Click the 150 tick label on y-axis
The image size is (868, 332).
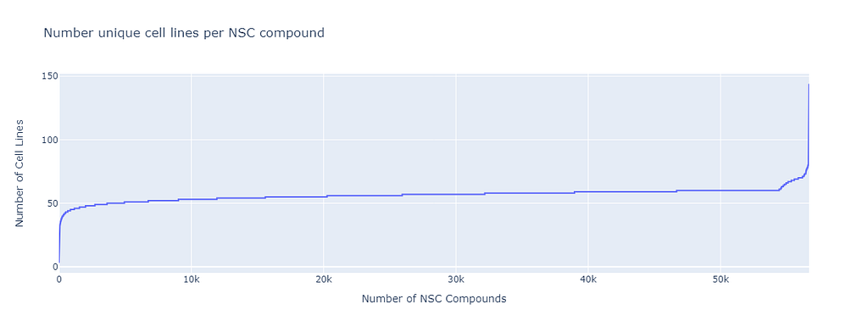pyautogui.click(x=48, y=76)
